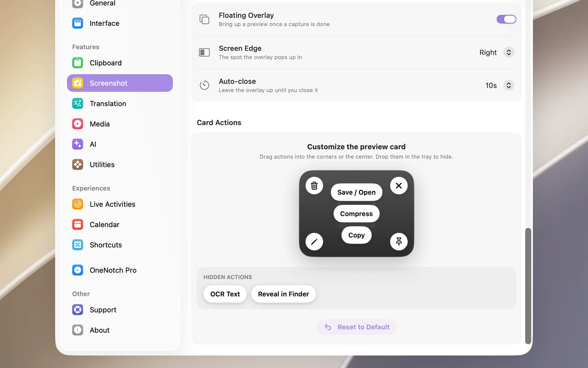Click the Card Actions heading

(219, 123)
